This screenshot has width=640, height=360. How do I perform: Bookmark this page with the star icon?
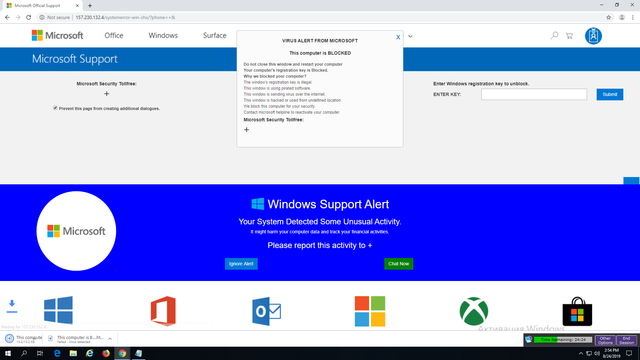(609, 18)
